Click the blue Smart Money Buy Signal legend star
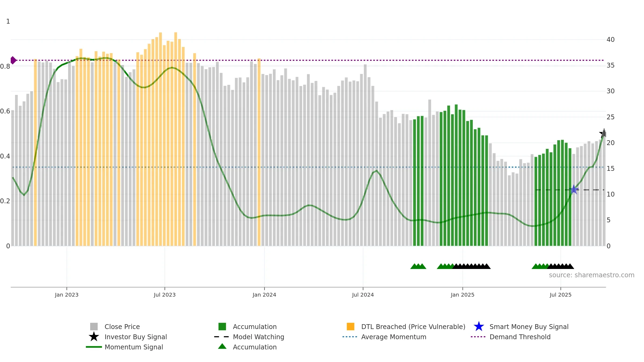The image size is (644, 362). tap(479, 327)
